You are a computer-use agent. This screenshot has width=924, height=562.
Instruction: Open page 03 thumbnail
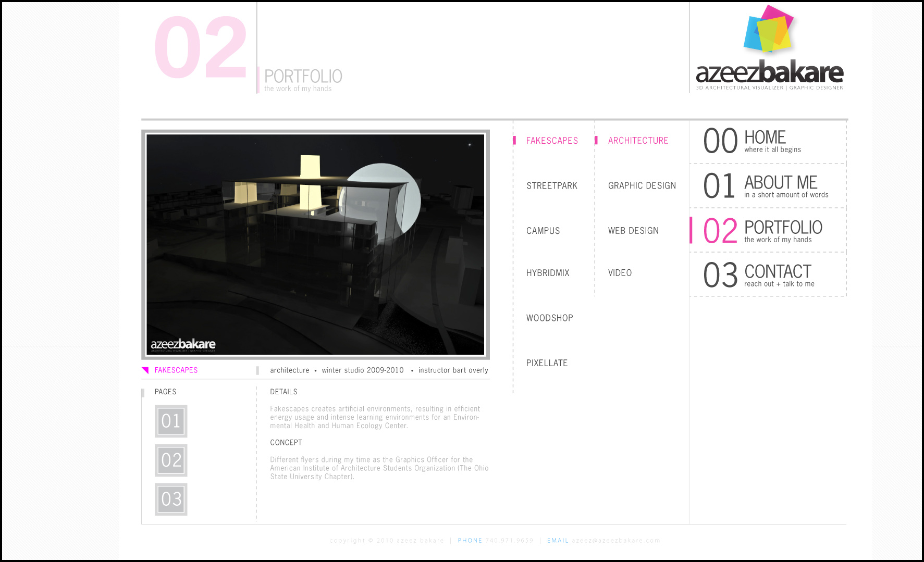pos(171,499)
